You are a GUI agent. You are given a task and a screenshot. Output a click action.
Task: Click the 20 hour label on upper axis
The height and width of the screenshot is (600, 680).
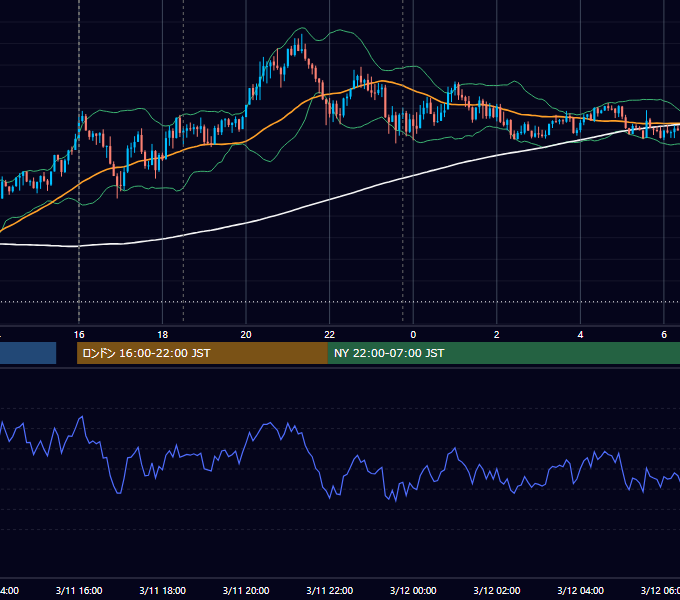coord(246,335)
